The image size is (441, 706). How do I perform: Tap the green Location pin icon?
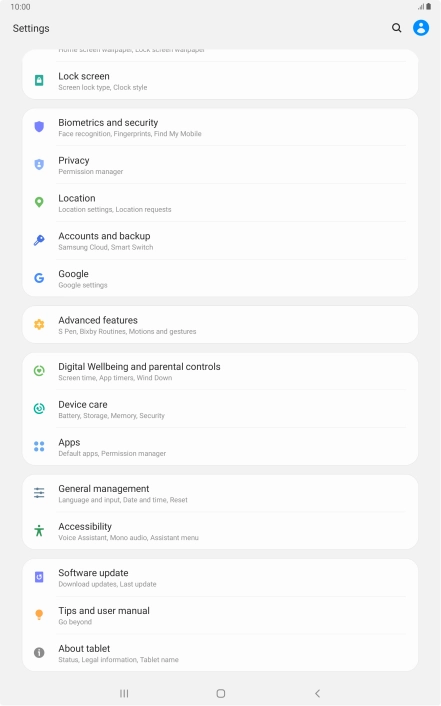click(x=39, y=203)
